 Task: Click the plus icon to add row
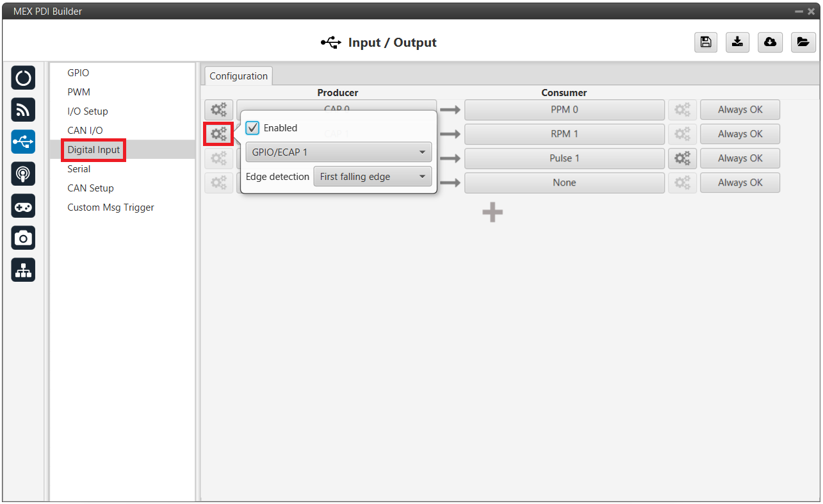coord(492,213)
